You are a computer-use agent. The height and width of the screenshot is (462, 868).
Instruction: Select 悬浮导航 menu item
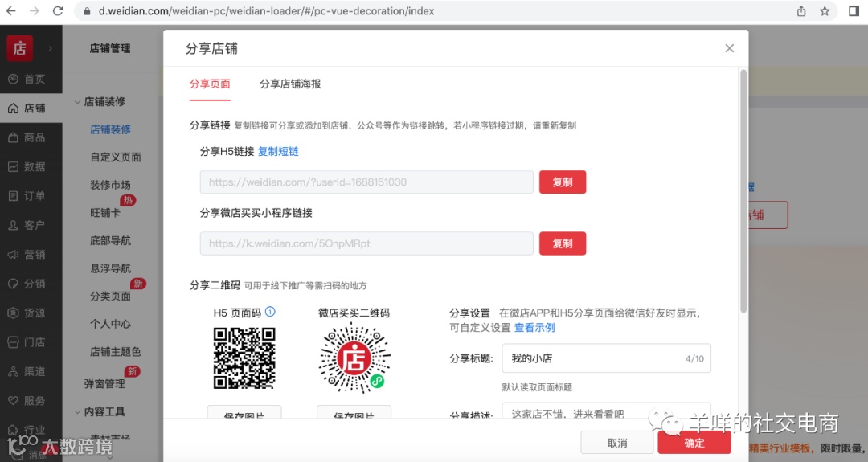click(111, 268)
